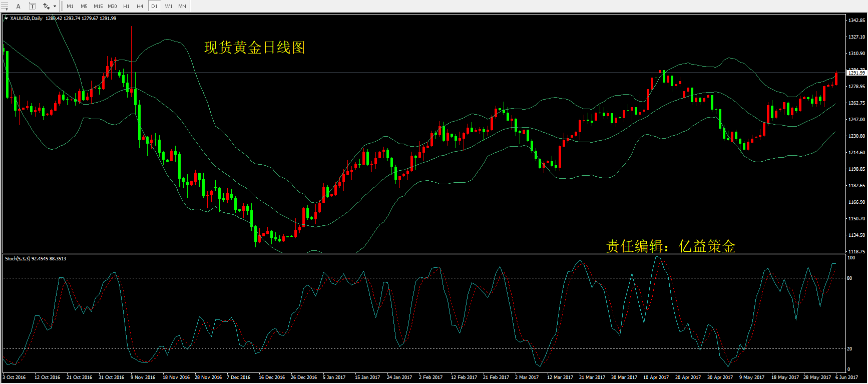Click the Stoch(5,3,3) indicator label

pyautogui.click(x=36, y=259)
